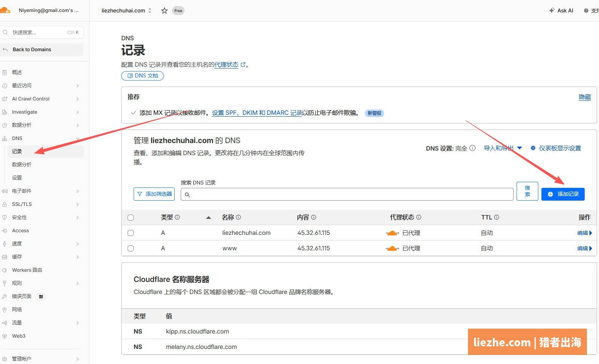Click the Niyeming@gmail.com account name
Viewport: 599px width, 364px height.
click(49, 11)
